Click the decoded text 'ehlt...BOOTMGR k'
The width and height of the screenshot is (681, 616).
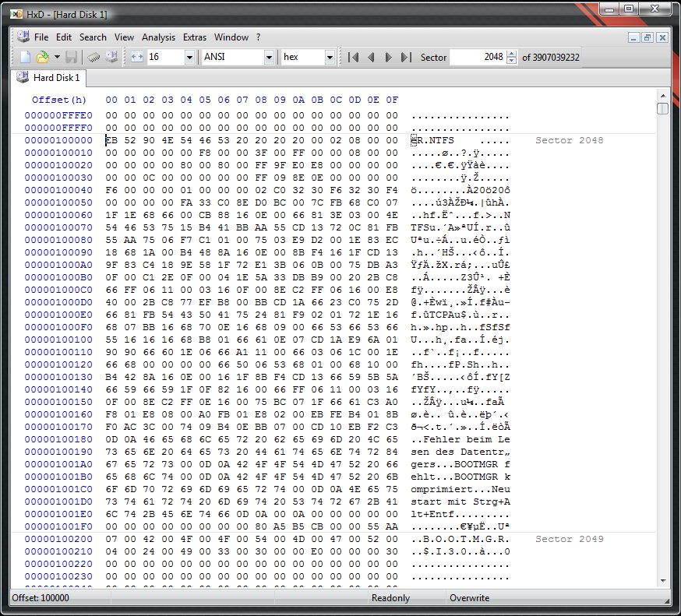tap(460, 477)
